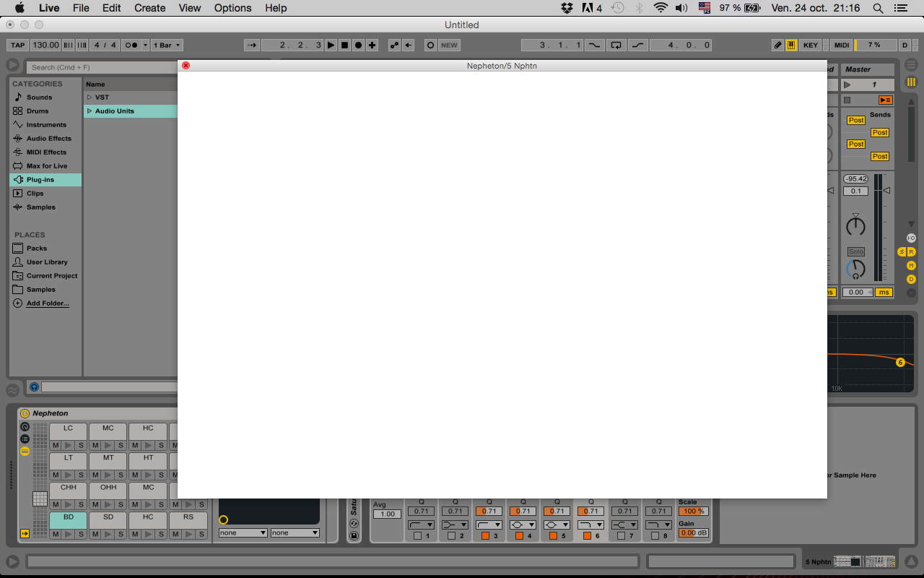The height and width of the screenshot is (578, 924).
Task: Click the stop button in transport bar
Action: (x=344, y=45)
